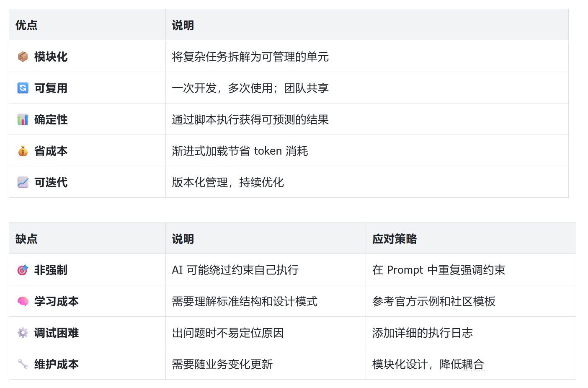Click the cell 出问题时不易定位原因
The height and width of the screenshot is (388, 588).
click(x=228, y=333)
